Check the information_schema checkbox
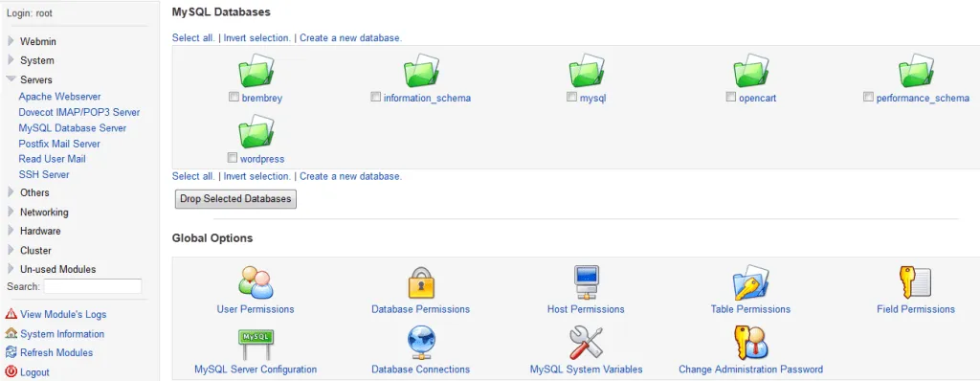Screen dimensions: 980x381 [375, 97]
